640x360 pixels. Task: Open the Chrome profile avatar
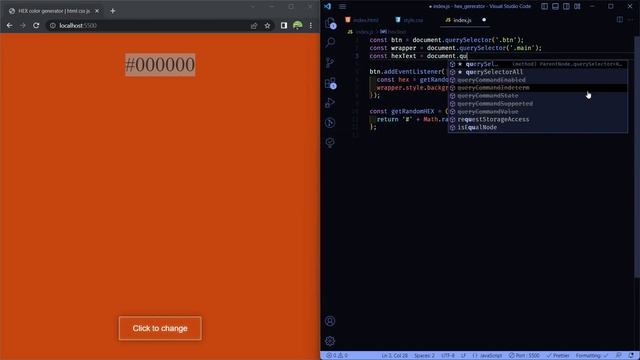tap(298, 25)
